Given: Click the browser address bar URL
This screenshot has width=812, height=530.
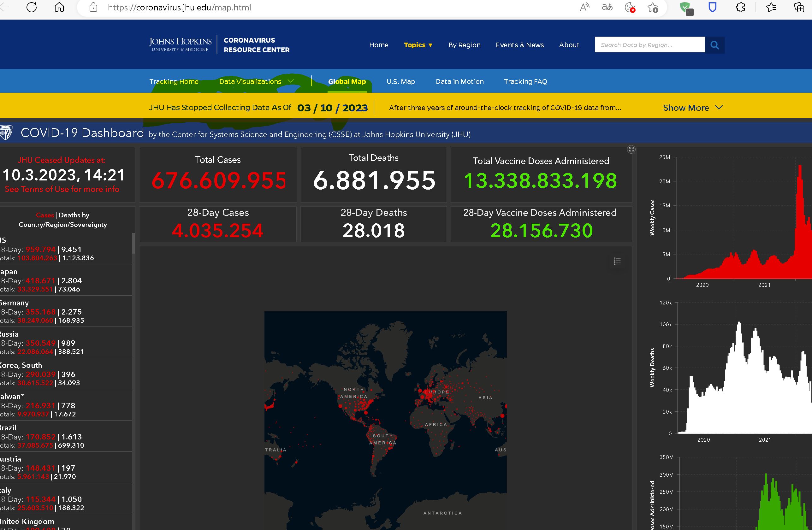Looking at the screenshot, I should (x=179, y=8).
